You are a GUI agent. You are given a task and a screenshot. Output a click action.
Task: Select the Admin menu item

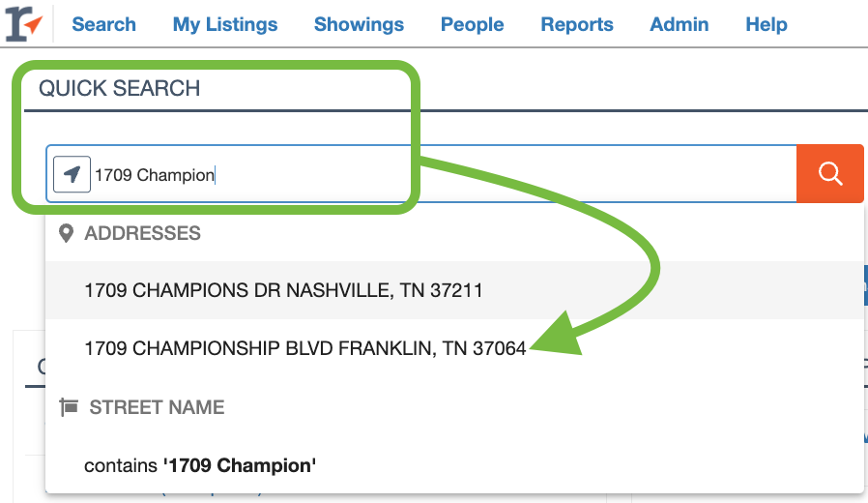click(679, 24)
